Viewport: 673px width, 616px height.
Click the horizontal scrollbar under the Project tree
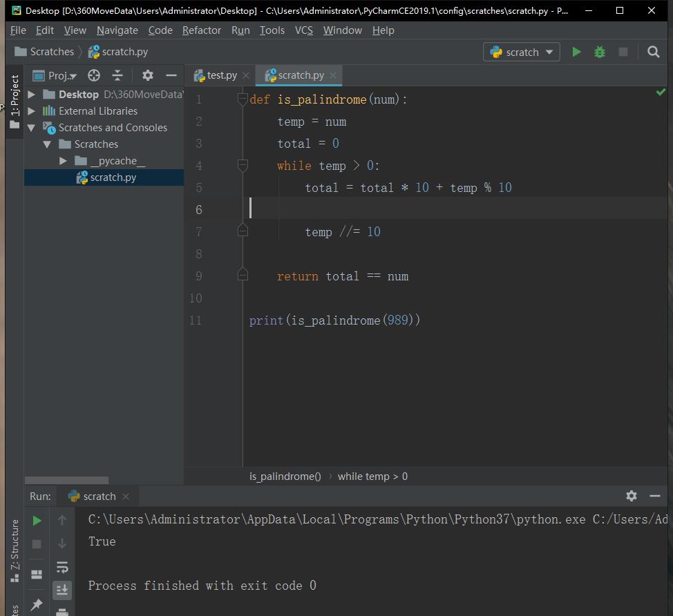(x=66, y=479)
